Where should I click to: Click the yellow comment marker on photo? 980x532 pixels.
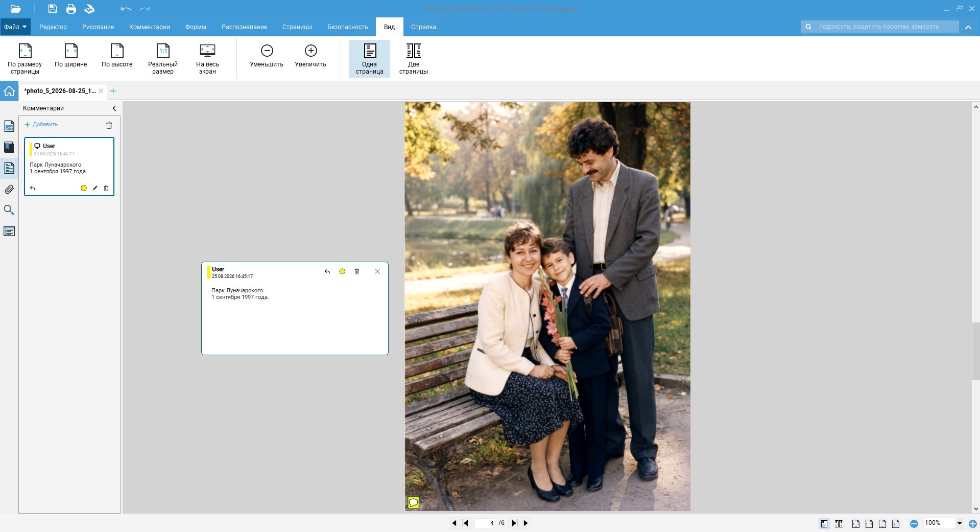(x=414, y=503)
